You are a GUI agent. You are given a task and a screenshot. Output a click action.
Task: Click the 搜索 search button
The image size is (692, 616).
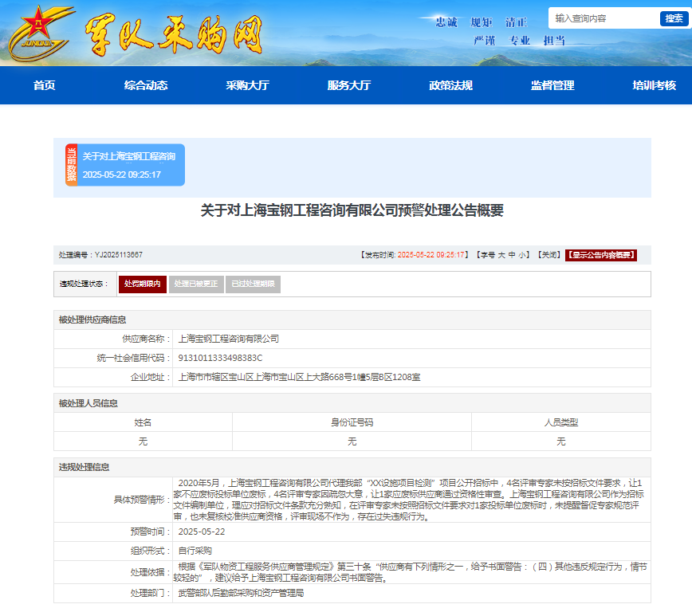coord(674,18)
